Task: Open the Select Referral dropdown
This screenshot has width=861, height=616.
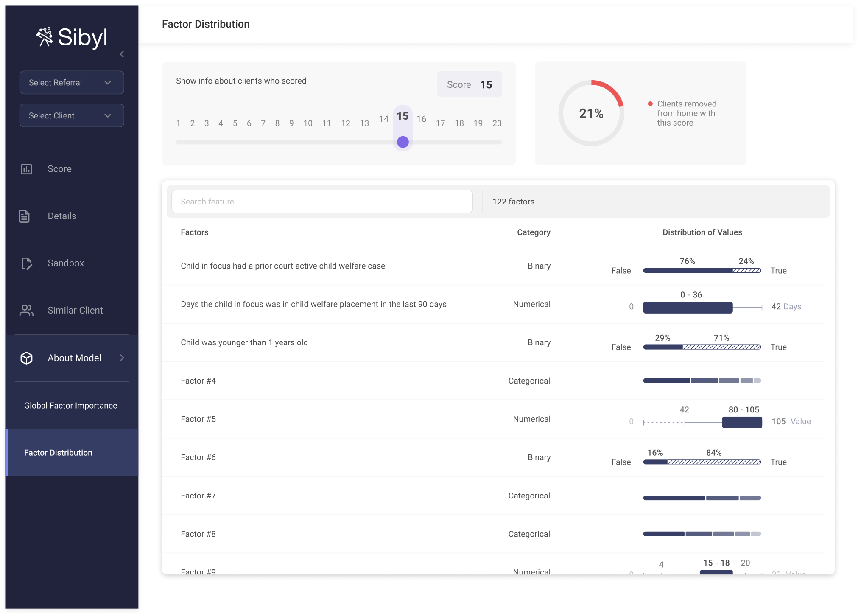Action: [x=72, y=82]
